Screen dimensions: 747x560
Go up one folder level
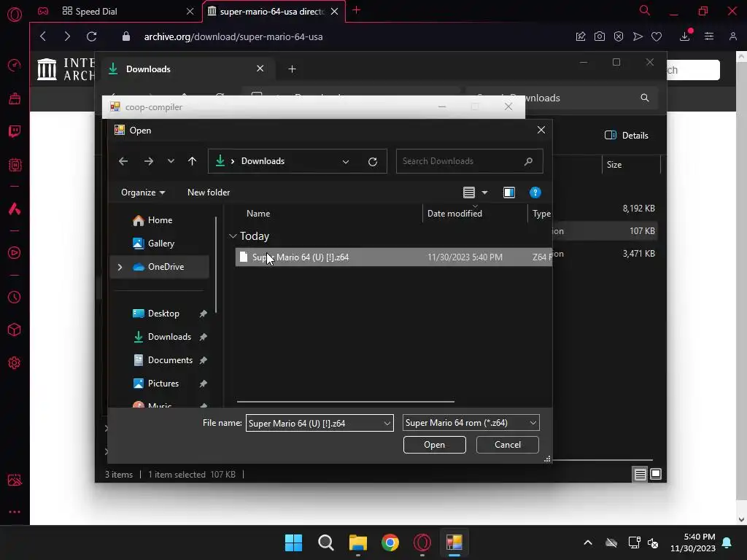tap(192, 161)
